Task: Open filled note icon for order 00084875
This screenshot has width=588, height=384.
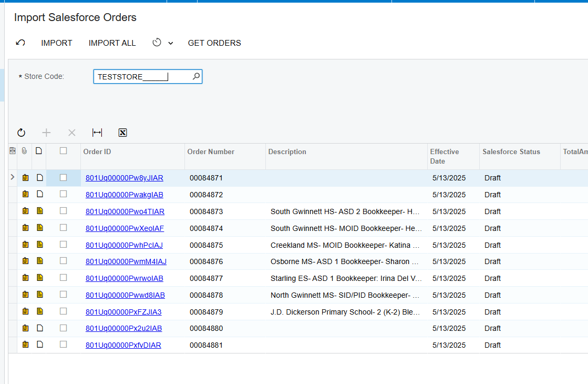Action: click(x=40, y=245)
